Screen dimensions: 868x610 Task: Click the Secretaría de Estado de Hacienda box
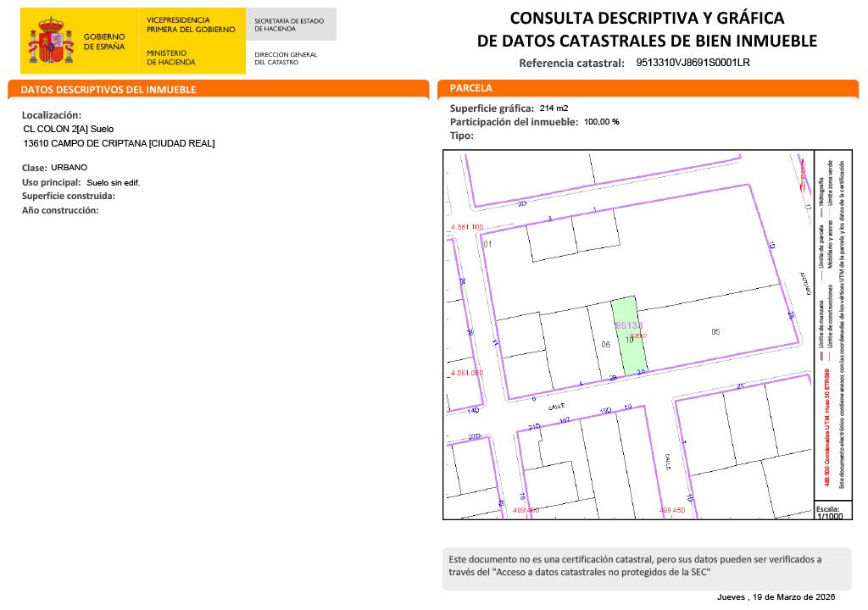click(290, 25)
